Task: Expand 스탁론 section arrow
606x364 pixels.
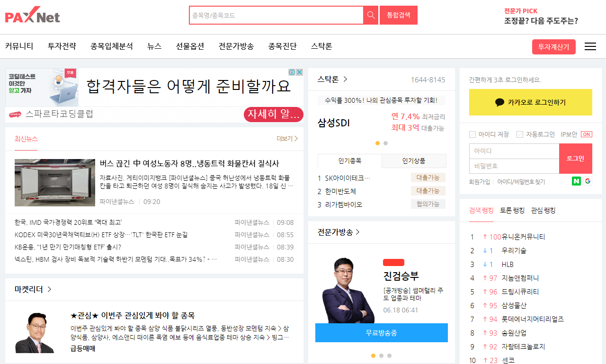Action: [346, 79]
